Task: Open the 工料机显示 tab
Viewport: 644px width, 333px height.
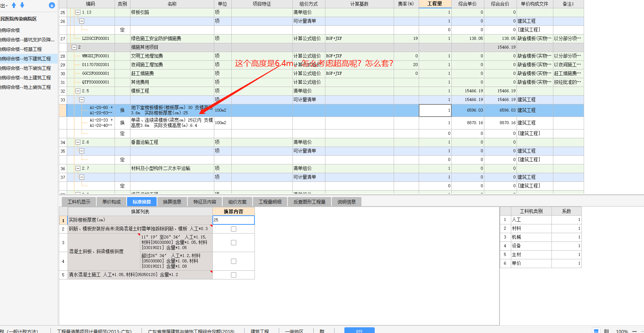Action: click(79, 202)
